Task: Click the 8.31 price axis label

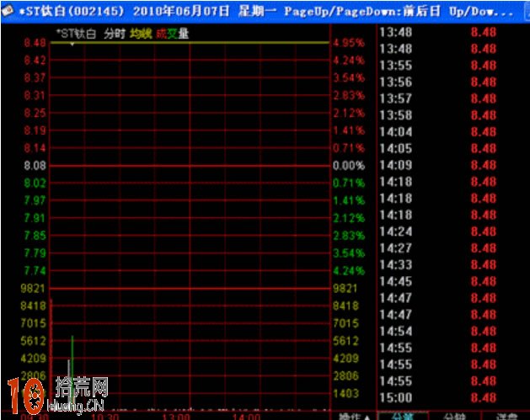Action: 35,96
